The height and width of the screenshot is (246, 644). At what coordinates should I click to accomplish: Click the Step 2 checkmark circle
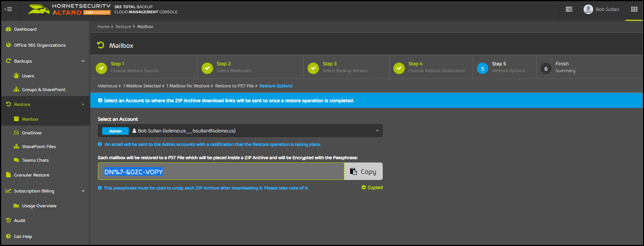[x=207, y=68]
